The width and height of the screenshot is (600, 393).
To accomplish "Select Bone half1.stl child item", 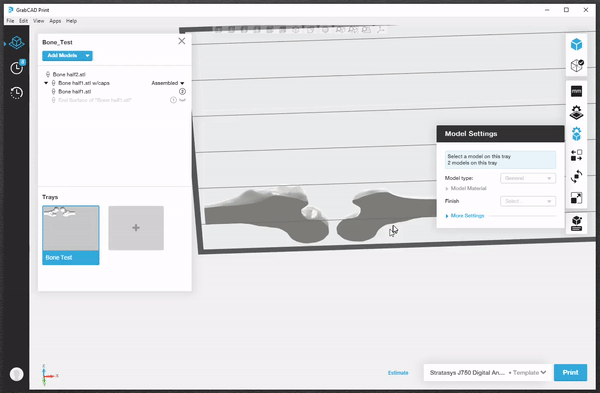I will pyautogui.click(x=75, y=91).
